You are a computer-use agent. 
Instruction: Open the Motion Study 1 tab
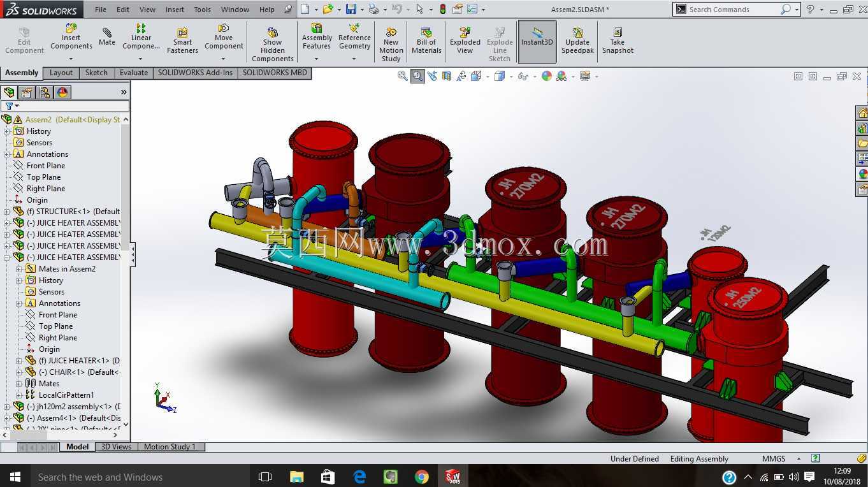pyautogui.click(x=170, y=447)
